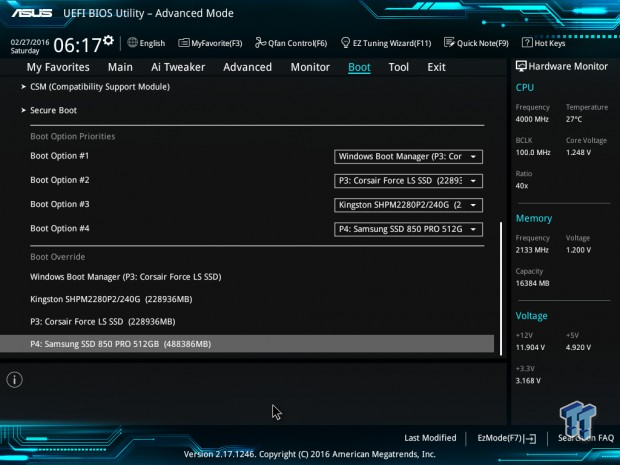This screenshot has height=465, width=620.
Task: Open clock settings gear icon
Action: click(108, 40)
